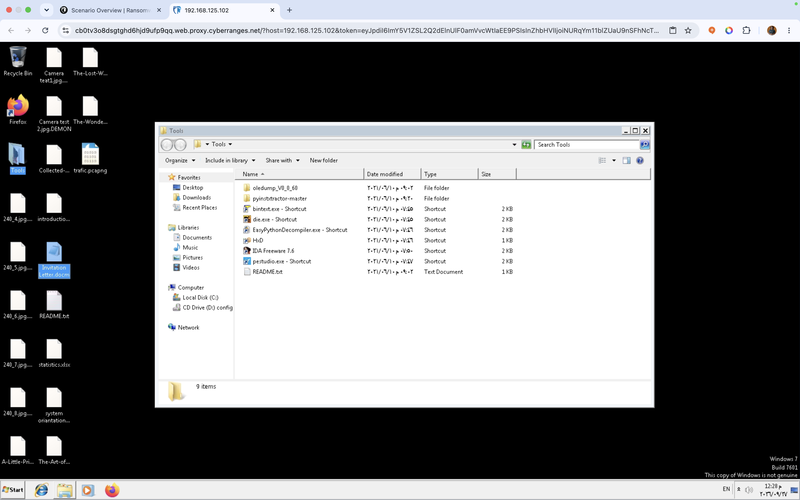Select Favorites in the navigation pane

coord(189,178)
